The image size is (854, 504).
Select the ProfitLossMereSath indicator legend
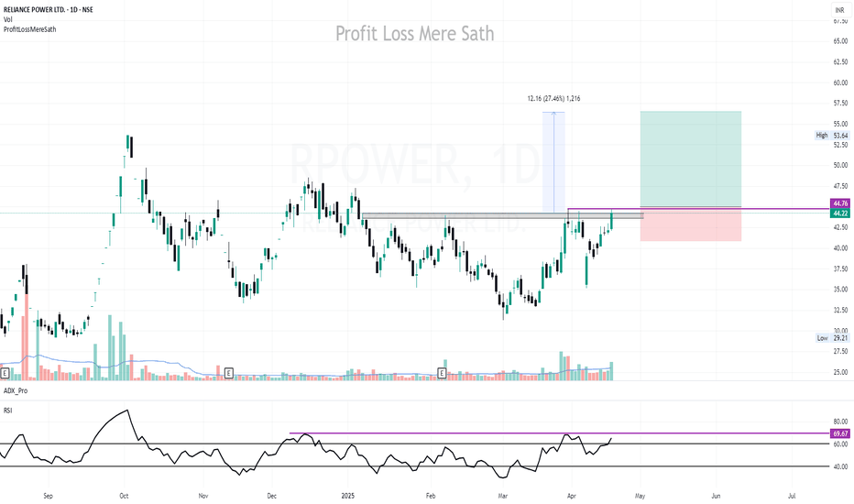pyautogui.click(x=29, y=29)
